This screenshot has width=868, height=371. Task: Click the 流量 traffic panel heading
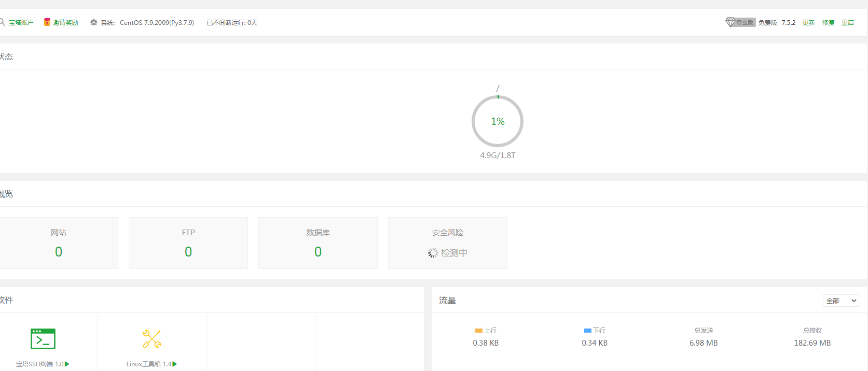pos(447,301)
